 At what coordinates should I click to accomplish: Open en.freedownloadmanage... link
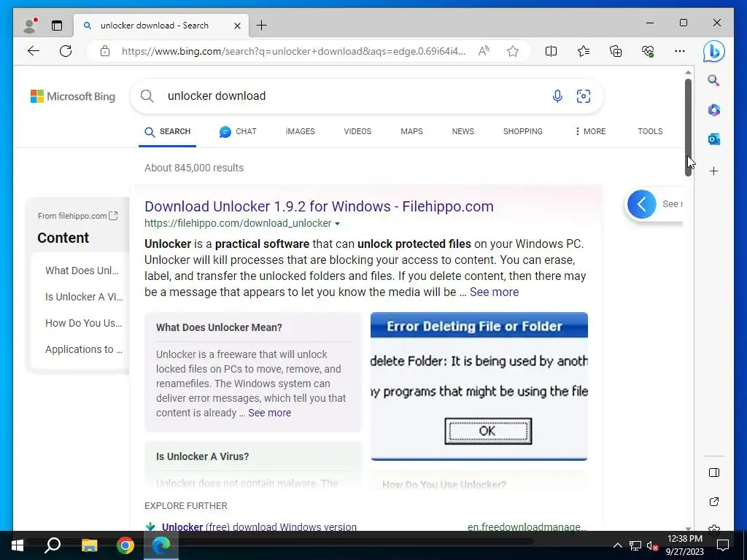(x=527, y=526)
